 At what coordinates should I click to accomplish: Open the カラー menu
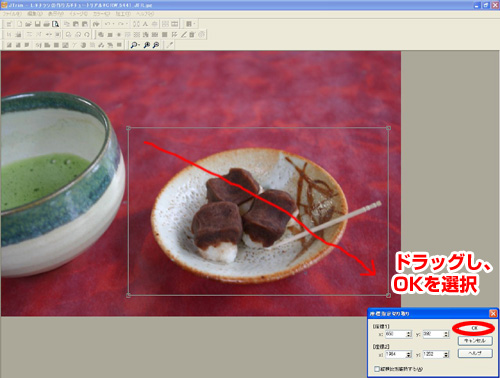pos(101,14)
